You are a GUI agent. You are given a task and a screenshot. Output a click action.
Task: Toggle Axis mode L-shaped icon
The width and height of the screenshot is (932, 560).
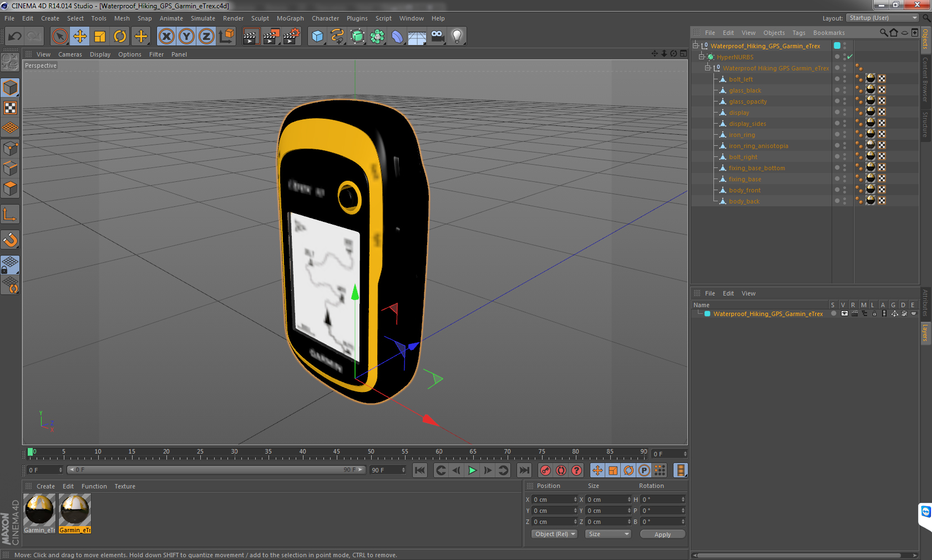tap(11, 215)
